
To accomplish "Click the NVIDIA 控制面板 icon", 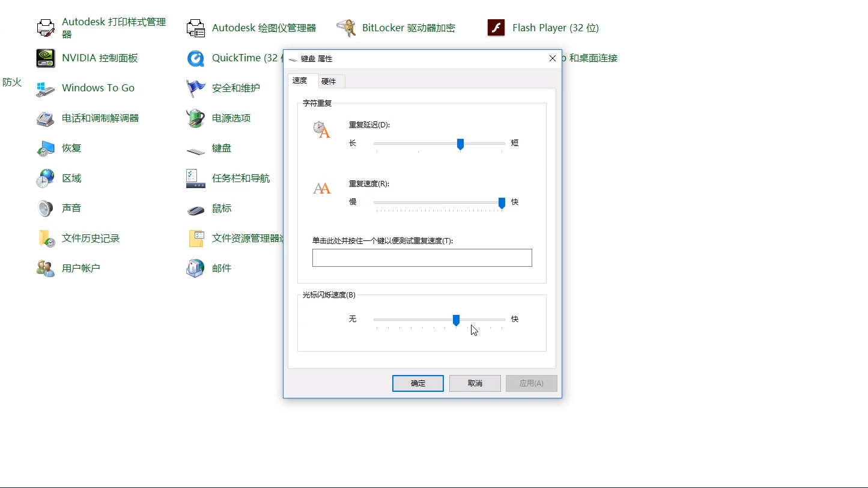I will click(x=46, y=58).
